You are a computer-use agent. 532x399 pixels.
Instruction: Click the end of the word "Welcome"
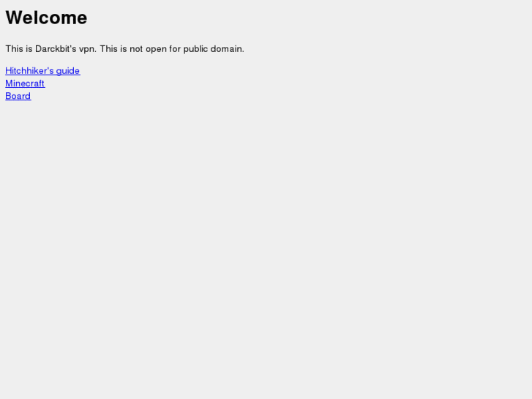click(x=83, y=19)
